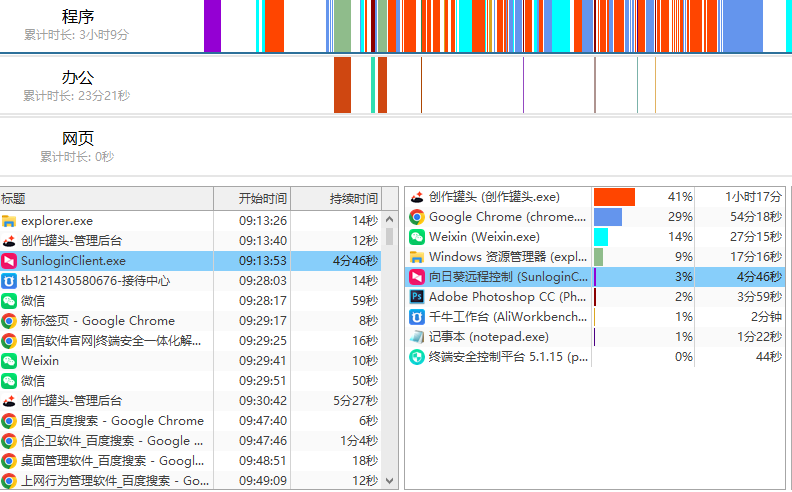Click the 终端安全控制平台 icon
Viewport: 792px width, 492px height.
click(417, 357)
